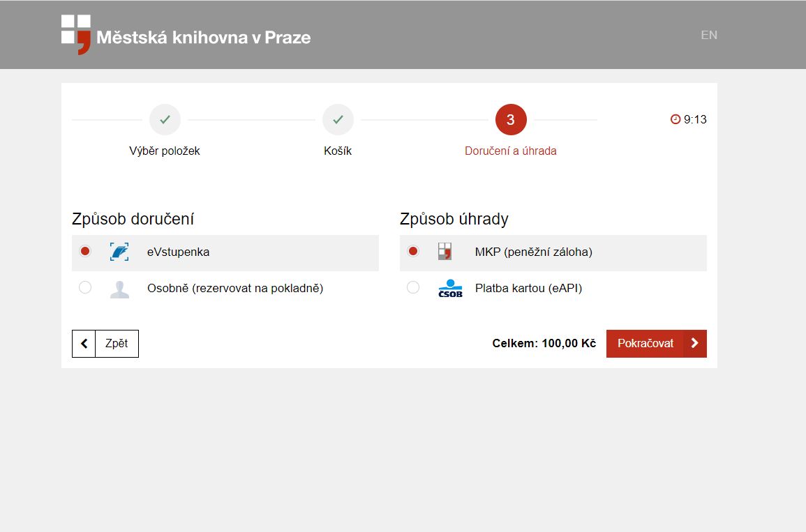Switch language to EN

[x=709, y=35]
